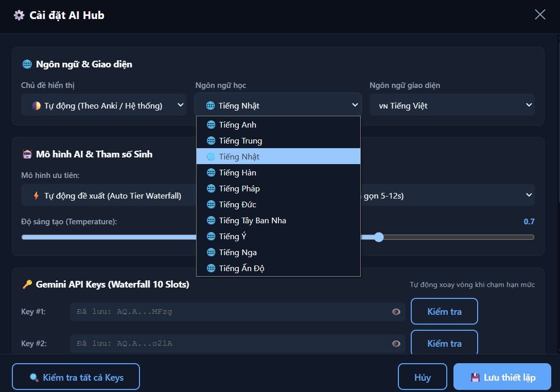Click the globe icon next to Tiếng Ấn Độ
The width and height of the screenshot is (560, 392).
pos(211,268)
